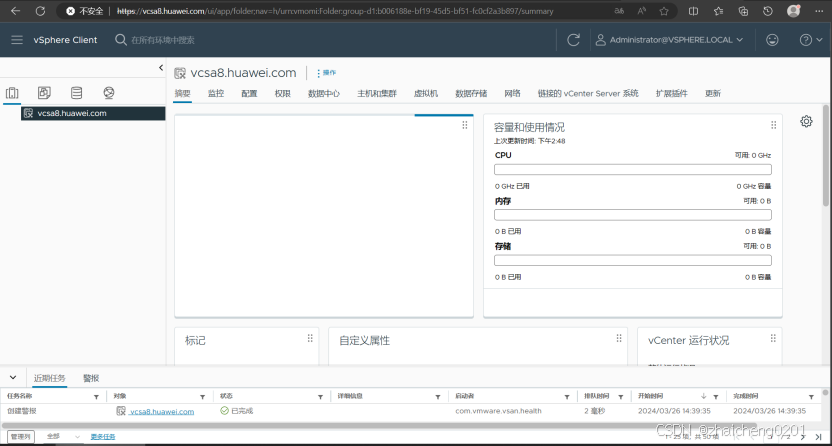Switch to the 数据存储 tab
Viewport: 832px width, 446px height.
(471, 93)
